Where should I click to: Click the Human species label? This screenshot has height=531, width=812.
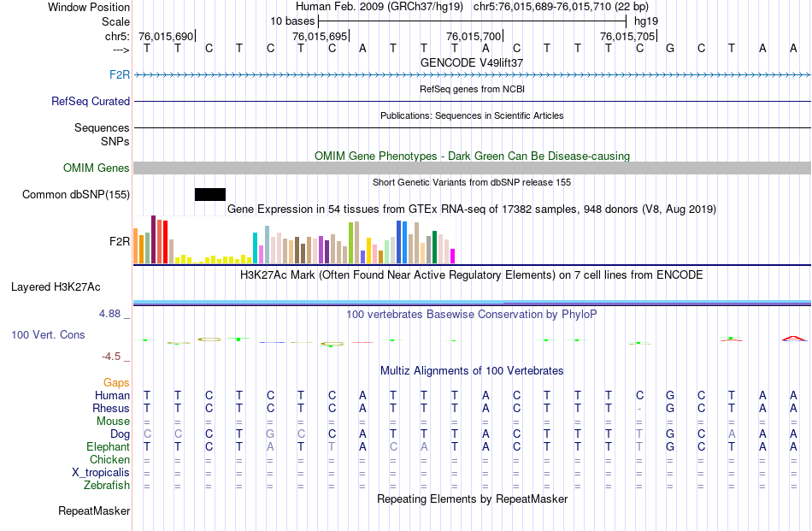point(112,395)
